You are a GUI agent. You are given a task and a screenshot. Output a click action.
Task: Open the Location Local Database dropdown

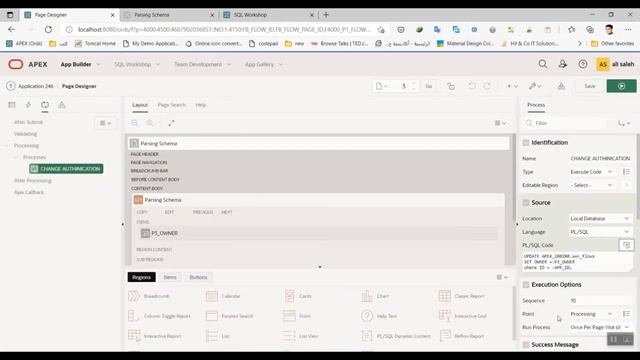(600, 218)
